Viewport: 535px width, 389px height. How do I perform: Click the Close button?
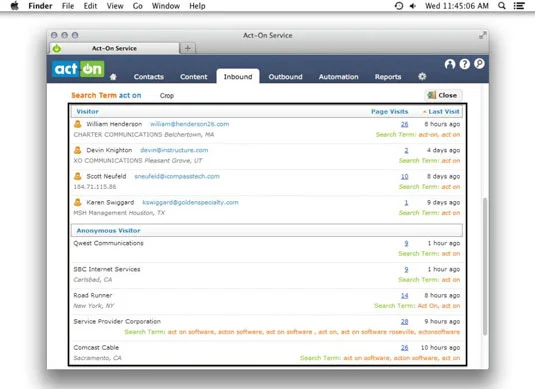click(443, 95)
